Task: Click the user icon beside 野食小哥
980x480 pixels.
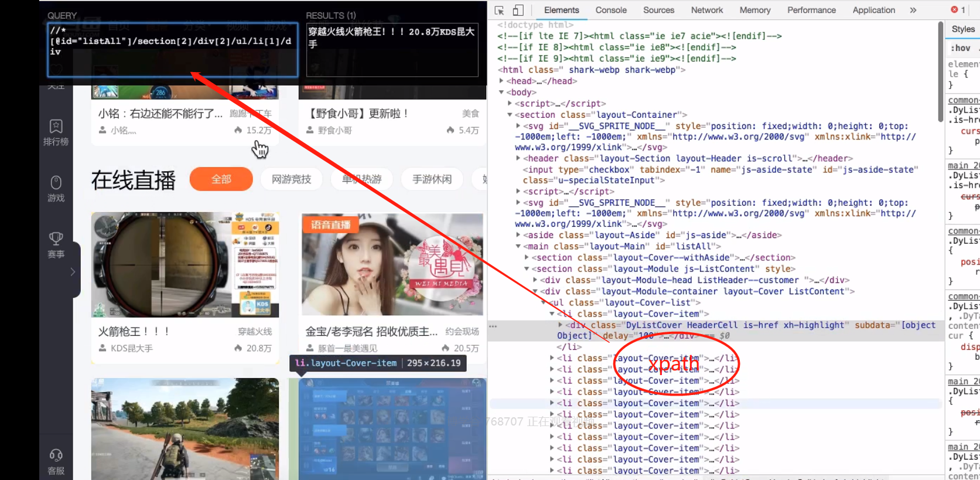Action: [310, 130]
